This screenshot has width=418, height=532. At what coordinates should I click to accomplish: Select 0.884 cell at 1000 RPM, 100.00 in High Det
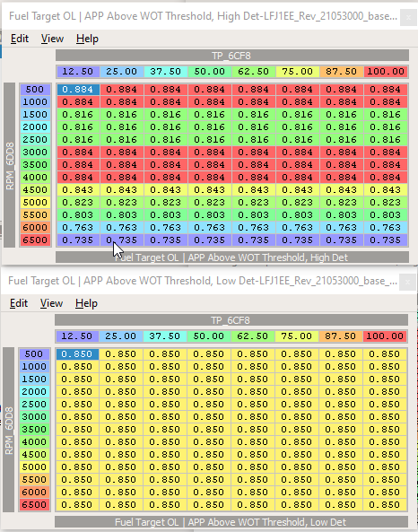click(x=386, y=101)
